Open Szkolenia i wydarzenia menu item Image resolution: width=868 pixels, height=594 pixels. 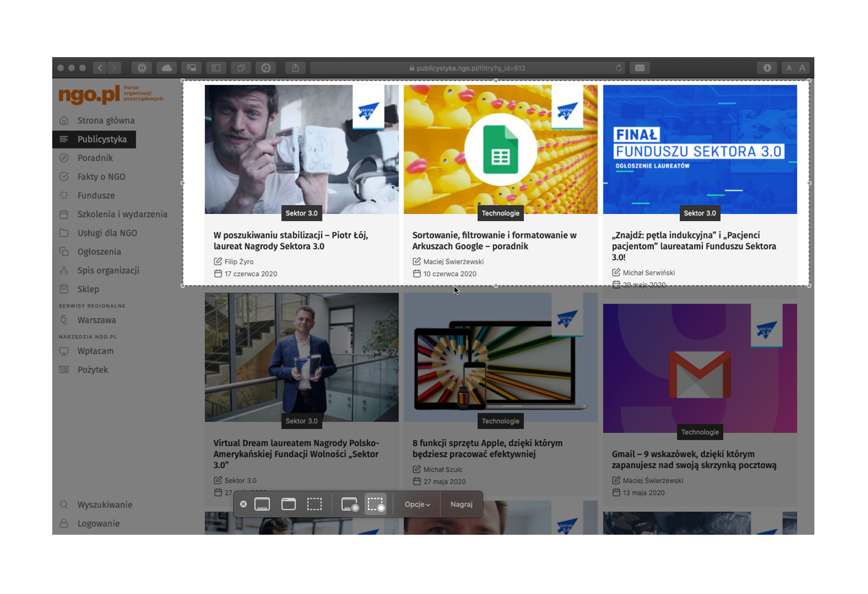pyautogui.click(x=122, y=214)
